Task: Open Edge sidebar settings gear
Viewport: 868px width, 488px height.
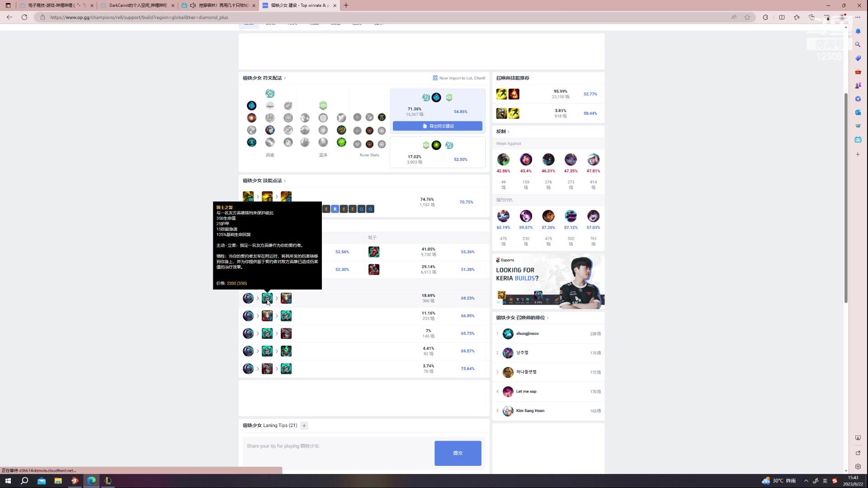Action: [858, 467]
